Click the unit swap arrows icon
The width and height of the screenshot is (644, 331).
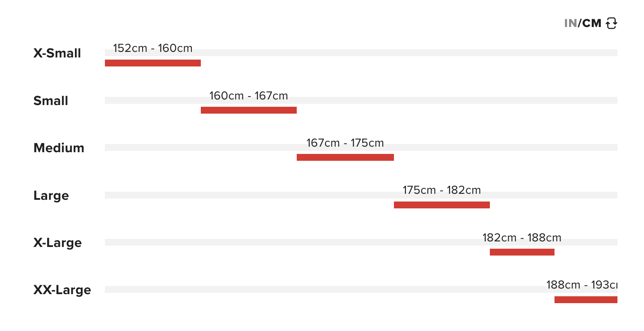pos(611,23)
